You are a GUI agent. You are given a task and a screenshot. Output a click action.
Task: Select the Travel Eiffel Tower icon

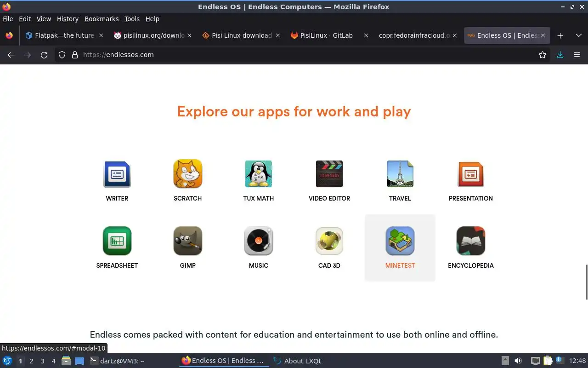coord(400,174)
